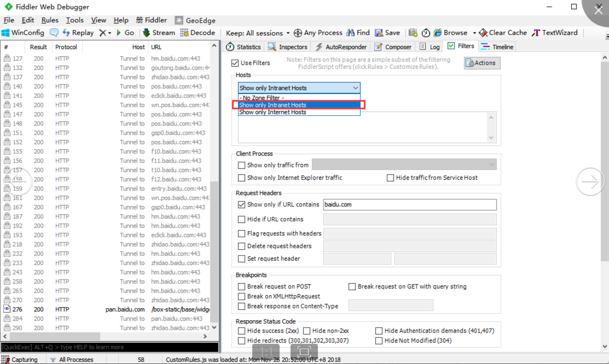Open the process list dropdown
609x364 pixels.
point(404,165)
